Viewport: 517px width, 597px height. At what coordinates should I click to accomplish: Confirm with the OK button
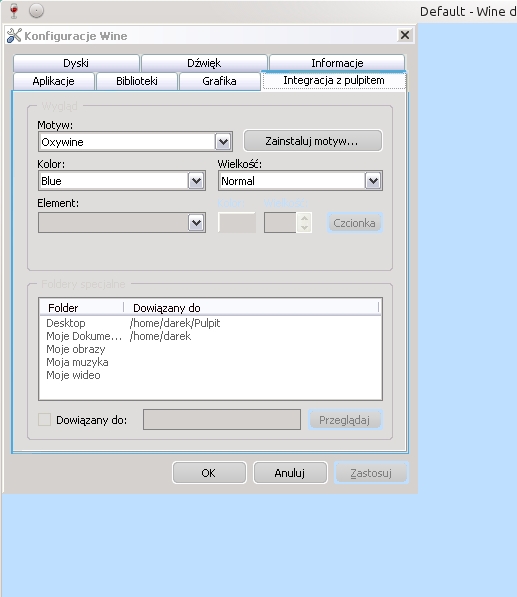click(209, 473)
